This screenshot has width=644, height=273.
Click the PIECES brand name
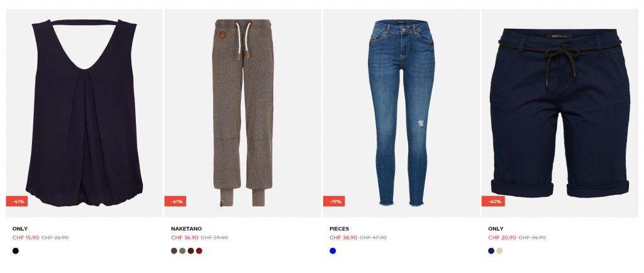click(x=339, y=229)
